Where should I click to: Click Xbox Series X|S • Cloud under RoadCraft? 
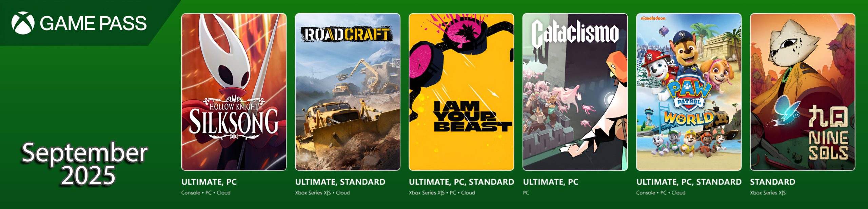pyautogui.click(x=322, y=193)
